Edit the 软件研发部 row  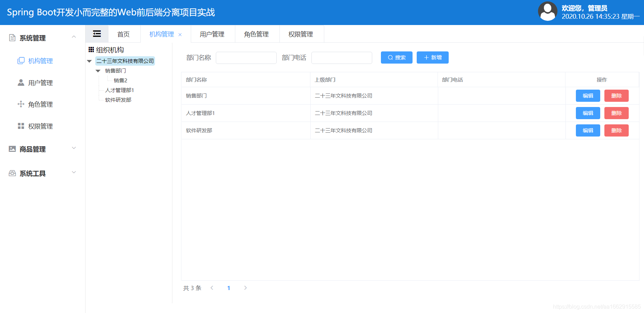[588, 130]
